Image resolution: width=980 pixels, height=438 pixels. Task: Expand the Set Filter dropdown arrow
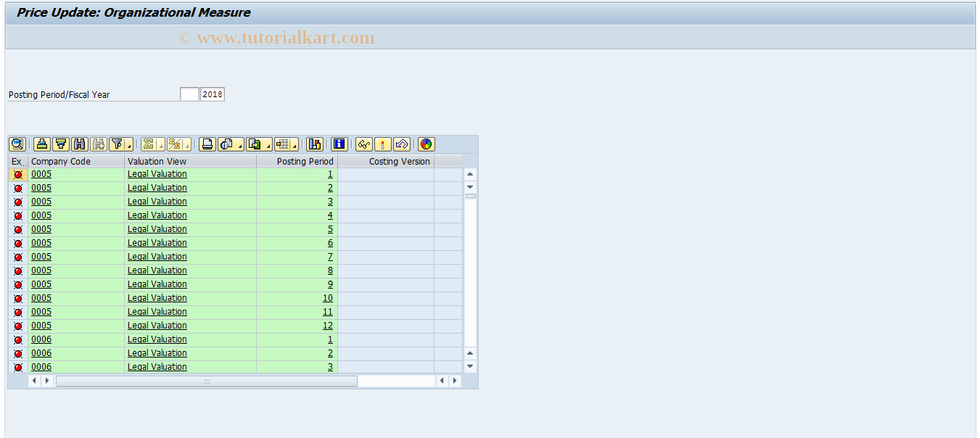point(129,144)
